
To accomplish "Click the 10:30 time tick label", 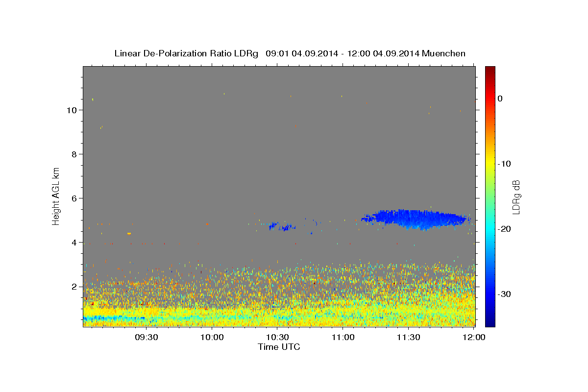I will 277,337.
